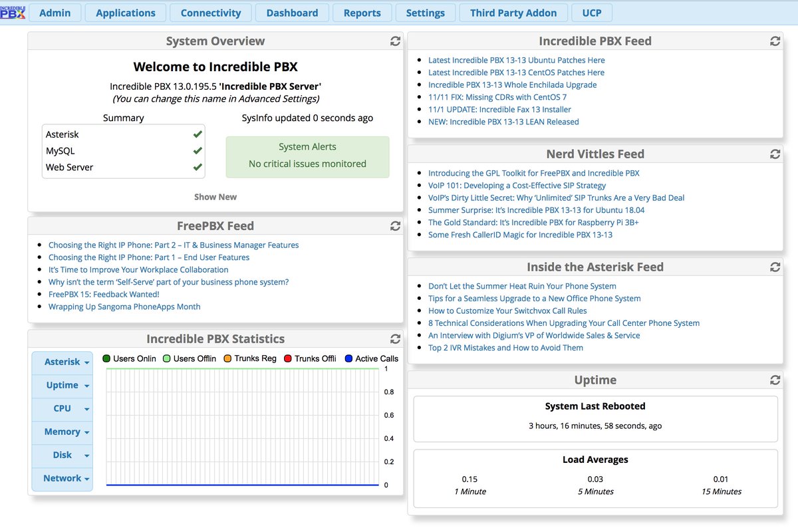The width and height of the screenshot is (798, 532).
Task: Click the 5 Minutes load average value 0.03
Action: [595, 479]
